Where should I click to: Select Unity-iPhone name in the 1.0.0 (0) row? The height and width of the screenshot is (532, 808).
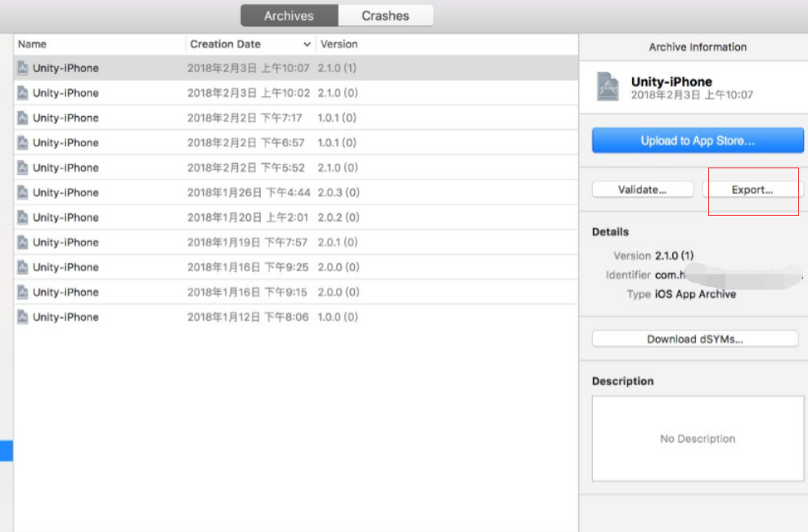65,317
